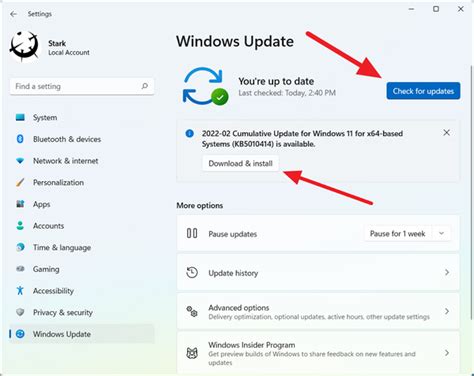The height and width of the screenshot is (376, 474).
Task: Open Advanced options
Action: click(x=318, y=311)
